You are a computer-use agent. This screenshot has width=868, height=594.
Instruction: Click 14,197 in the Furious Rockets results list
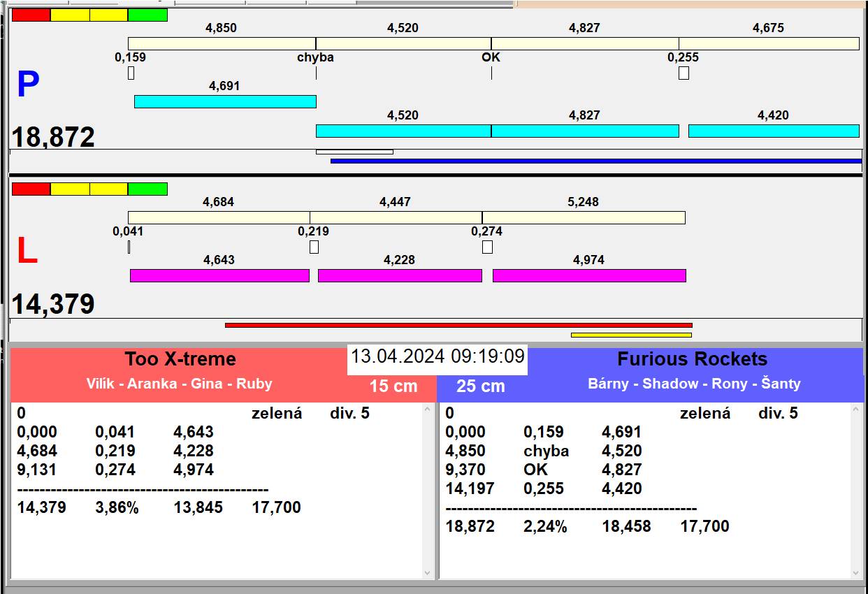[x=470, y=488]
